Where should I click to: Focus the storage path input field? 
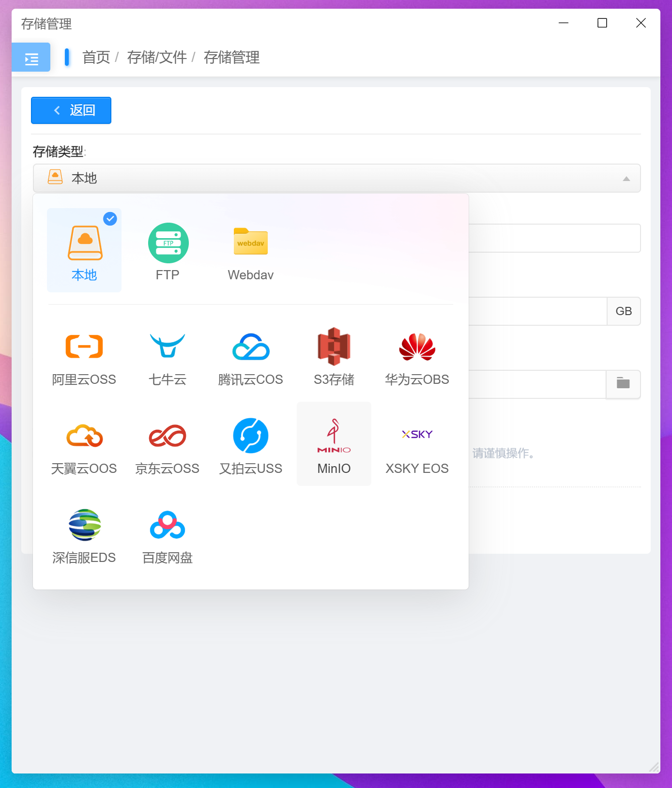tap(537, 384)
